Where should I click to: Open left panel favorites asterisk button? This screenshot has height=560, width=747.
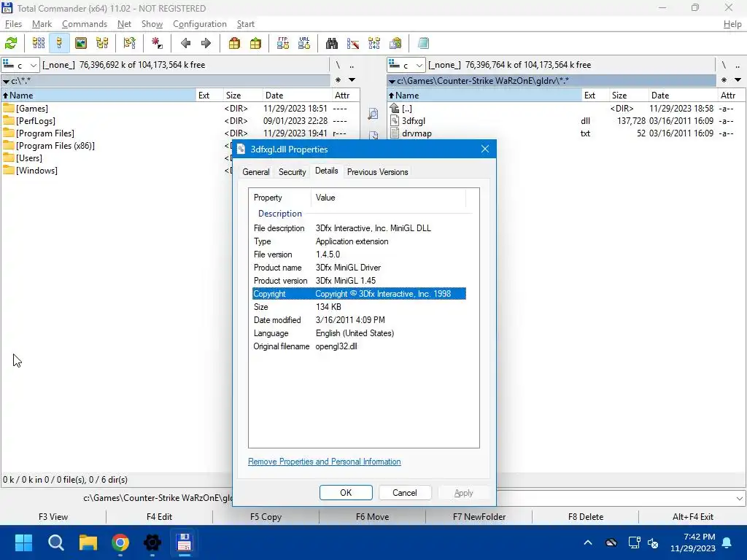[338, 80]
